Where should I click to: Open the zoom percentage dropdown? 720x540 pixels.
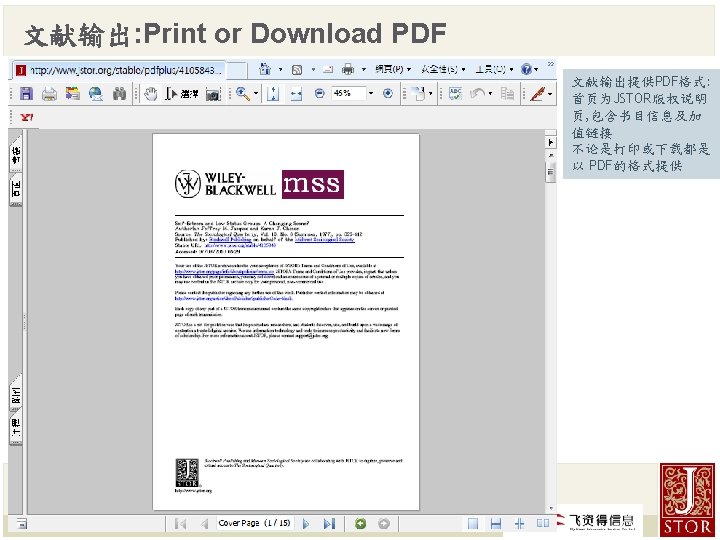[x=371, y=93]
